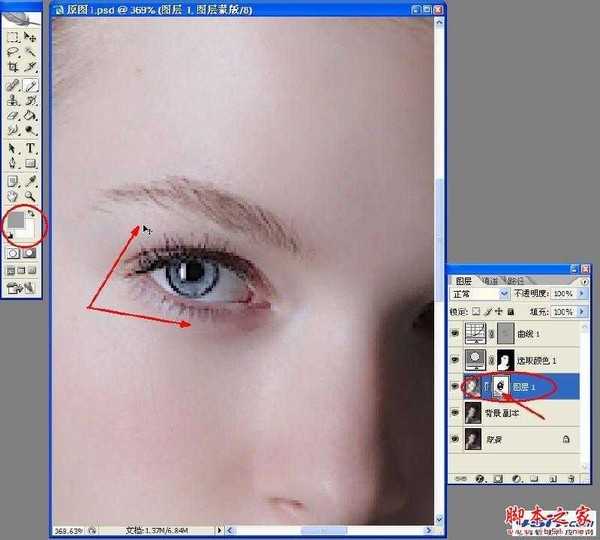
Task: Hide the 曲线 1 layer
Action: point(455,333)
